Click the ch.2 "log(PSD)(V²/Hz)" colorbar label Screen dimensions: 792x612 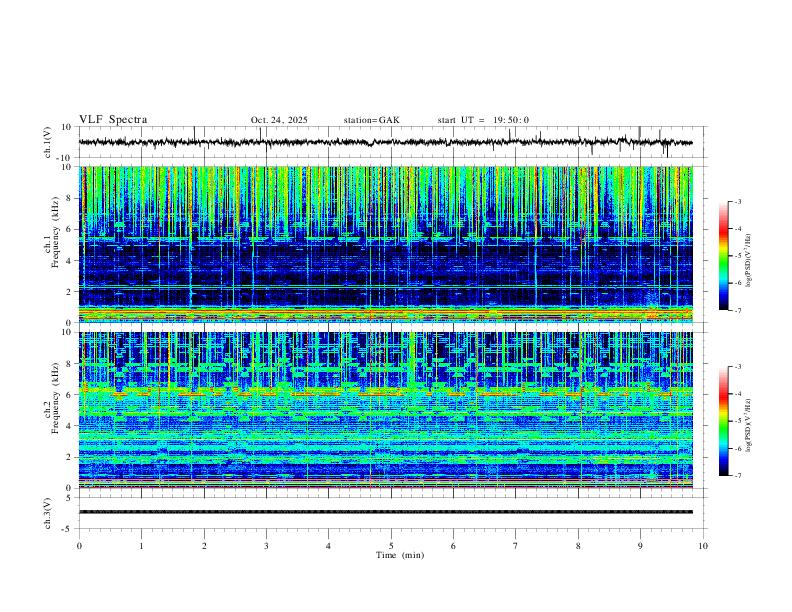pyautogui.click(x=749, y=425)
